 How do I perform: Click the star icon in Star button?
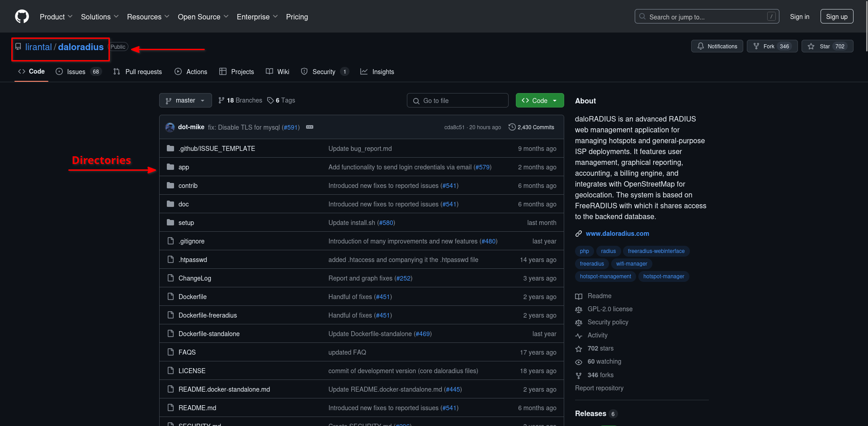811,47
